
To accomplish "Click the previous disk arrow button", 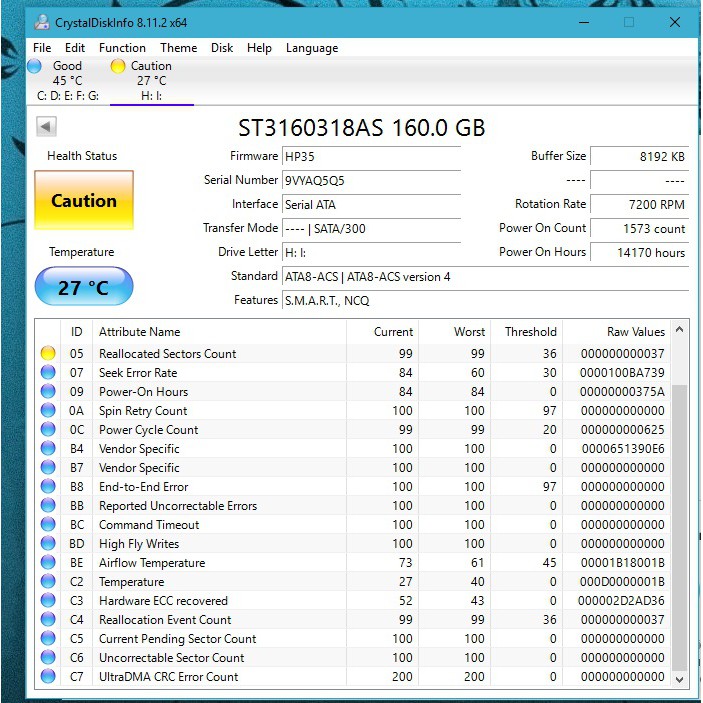I will click(46, 127).
